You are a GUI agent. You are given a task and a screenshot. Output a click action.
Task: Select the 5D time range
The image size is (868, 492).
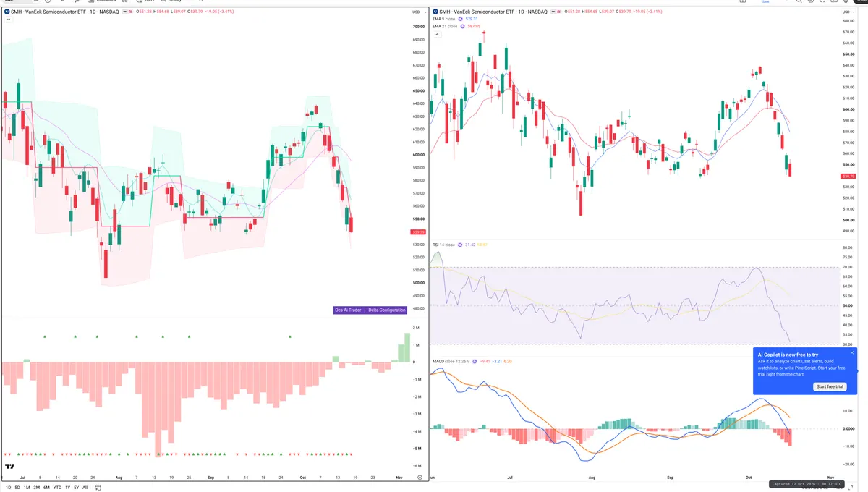coord(17,488)
